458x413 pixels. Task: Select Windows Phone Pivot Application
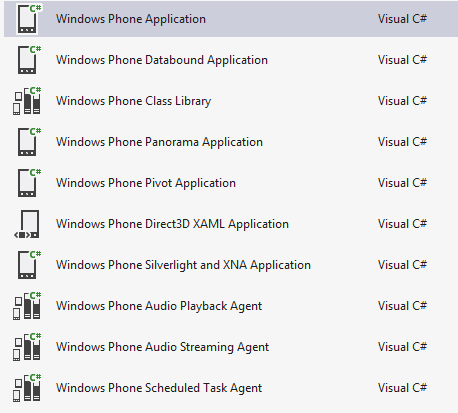click(x=231, y=183)
